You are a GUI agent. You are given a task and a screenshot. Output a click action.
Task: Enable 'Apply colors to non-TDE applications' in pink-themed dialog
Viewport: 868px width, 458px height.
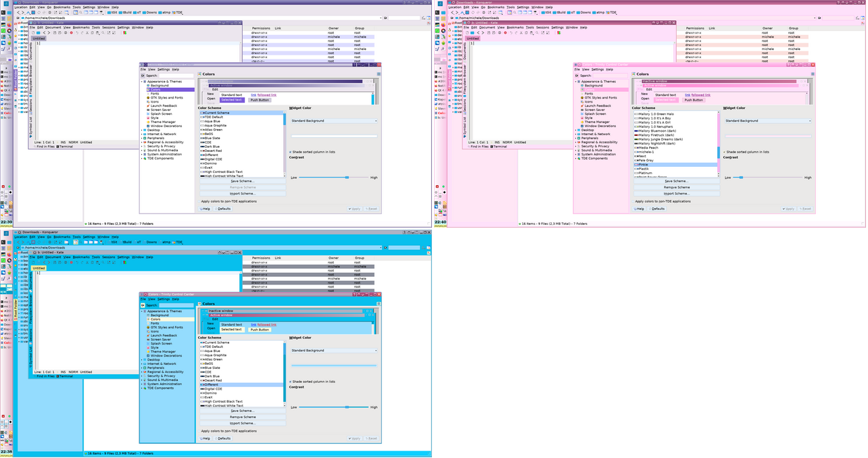coord(662,201)
